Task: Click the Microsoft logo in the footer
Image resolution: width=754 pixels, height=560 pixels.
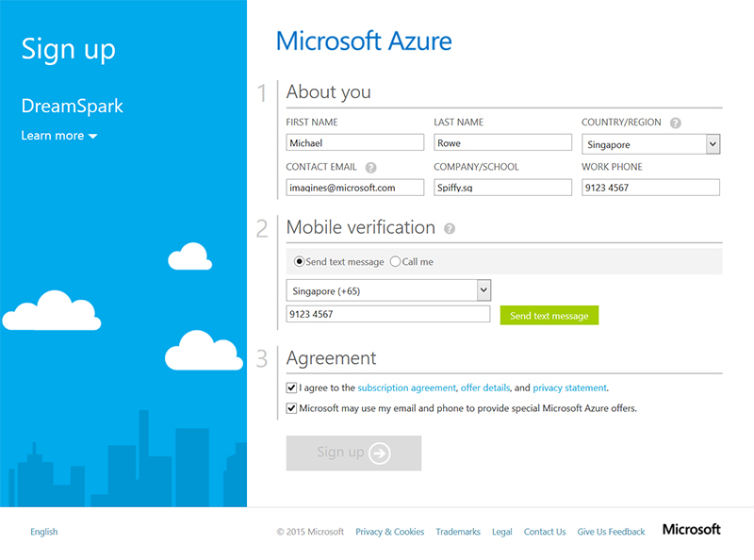Action: tap(692, 530)
